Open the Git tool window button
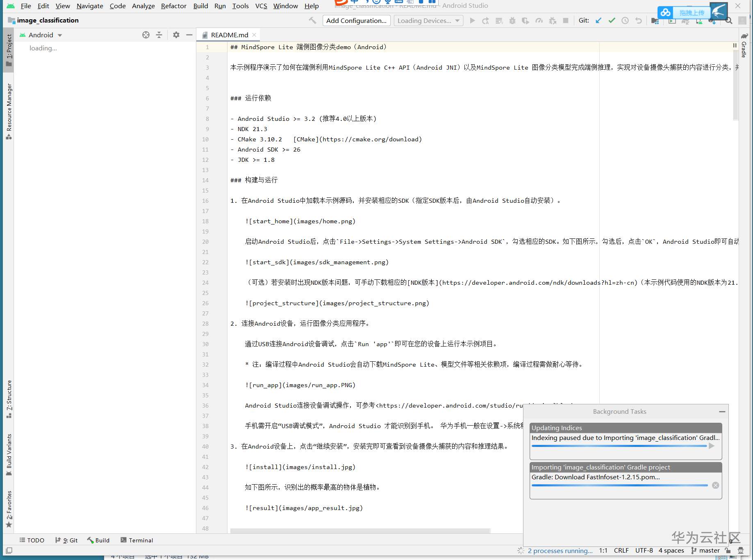This screenshot has height=560, width=753. pos(66,540)
